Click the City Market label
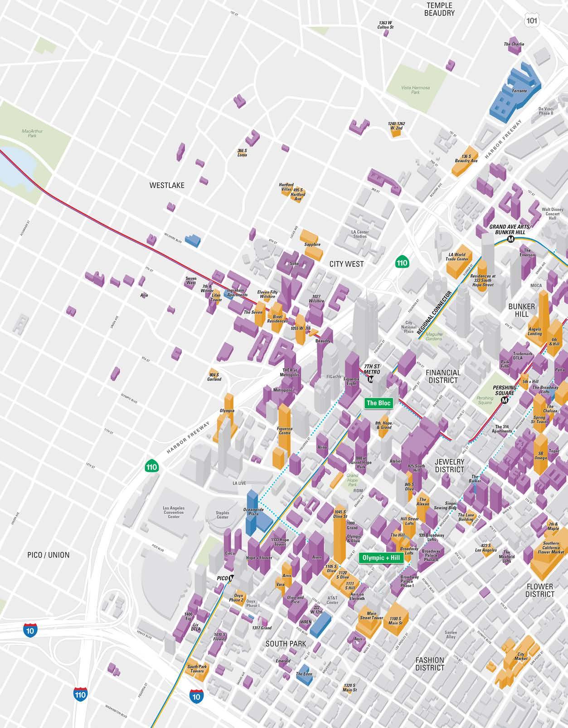 coord(521,656)
